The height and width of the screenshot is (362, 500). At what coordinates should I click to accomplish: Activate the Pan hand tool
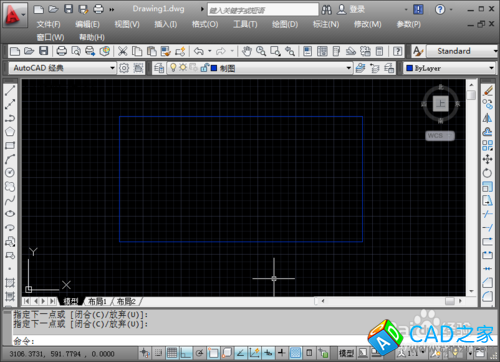point(247,51)
